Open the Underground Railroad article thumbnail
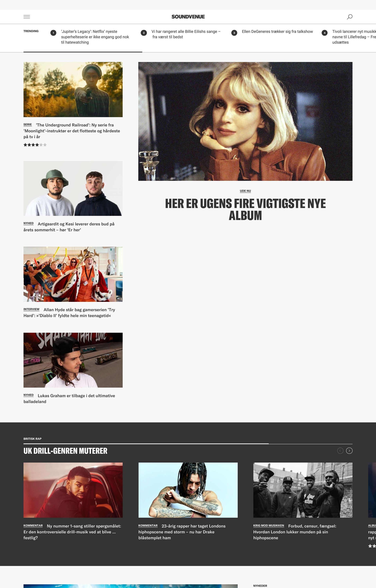 point(73,89)
